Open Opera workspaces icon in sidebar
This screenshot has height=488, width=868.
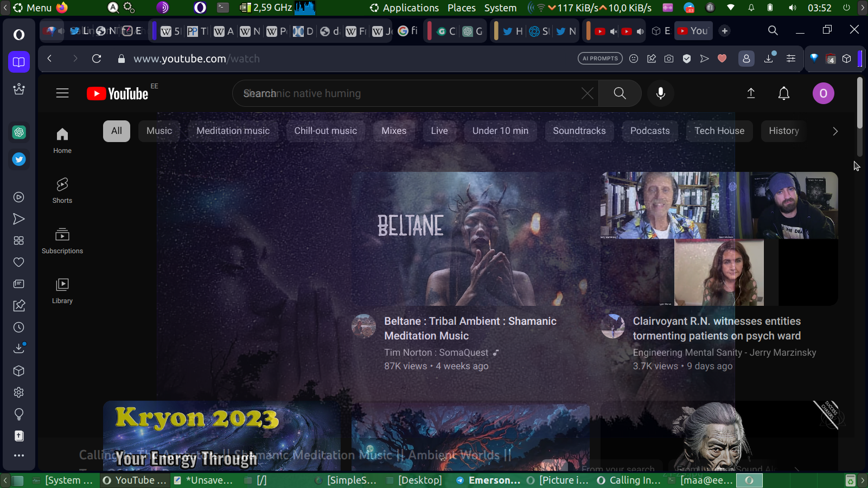coord(19,62)
